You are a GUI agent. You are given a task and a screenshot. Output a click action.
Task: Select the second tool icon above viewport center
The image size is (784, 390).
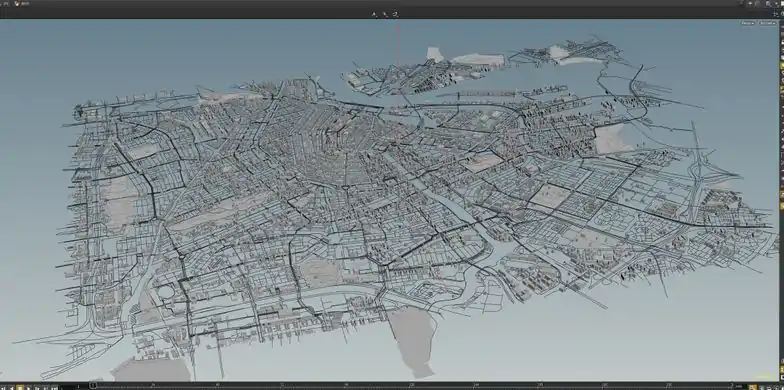384,14
